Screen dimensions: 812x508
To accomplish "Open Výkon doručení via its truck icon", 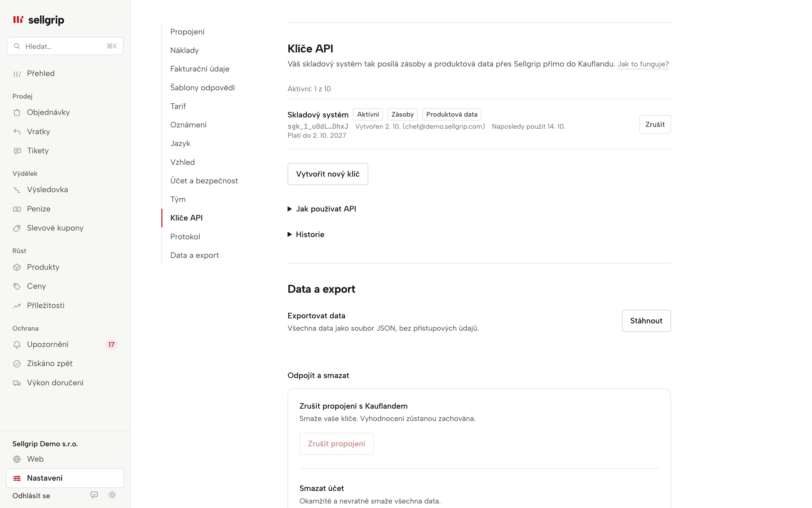I will point(17,383).
